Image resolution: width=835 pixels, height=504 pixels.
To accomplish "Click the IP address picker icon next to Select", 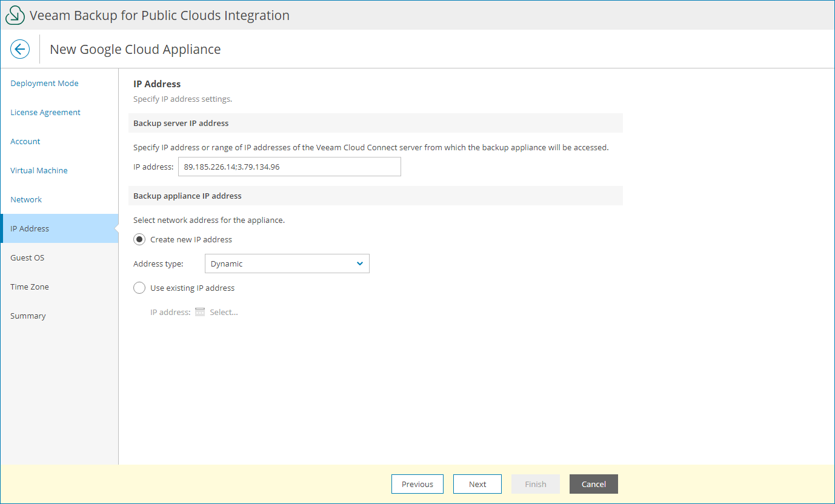I will pos(199,311).
